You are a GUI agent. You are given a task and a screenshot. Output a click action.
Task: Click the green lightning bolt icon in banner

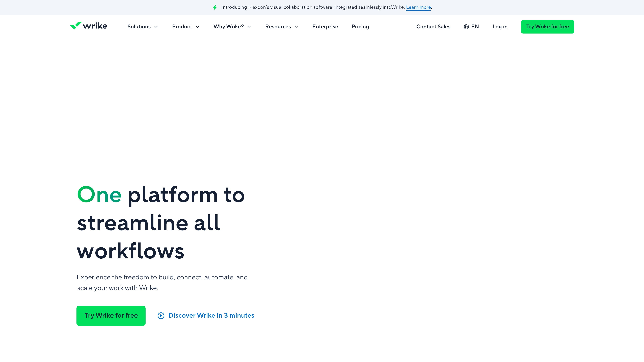pyautogui.click(x=215, y=7)
